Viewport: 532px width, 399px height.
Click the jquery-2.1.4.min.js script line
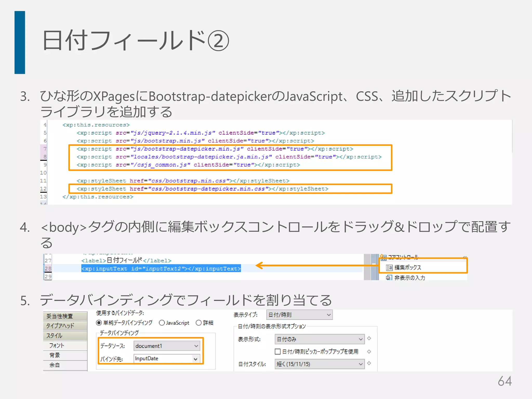(201, 133)
